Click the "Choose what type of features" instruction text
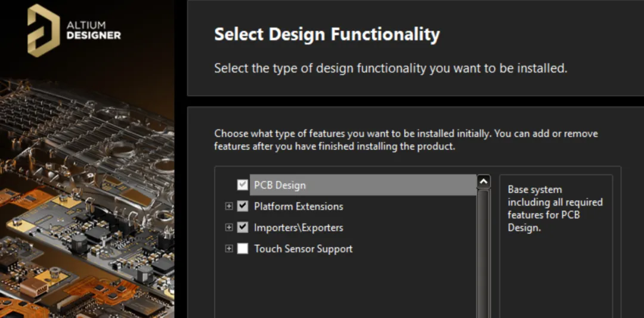The width and height of the screenshot is (644, 318). (x=405, y=139)
